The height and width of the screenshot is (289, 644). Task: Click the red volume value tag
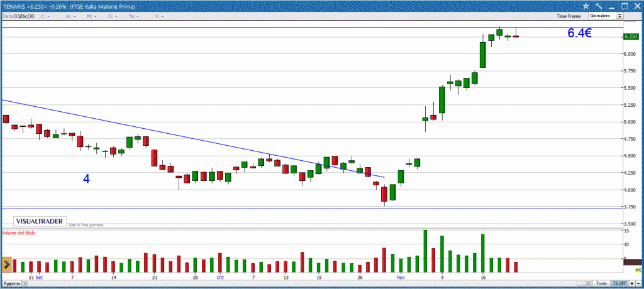click(x=633, y=262)
